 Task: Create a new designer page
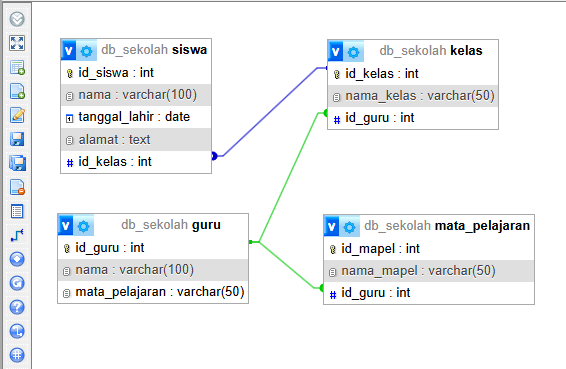[17, 91]
